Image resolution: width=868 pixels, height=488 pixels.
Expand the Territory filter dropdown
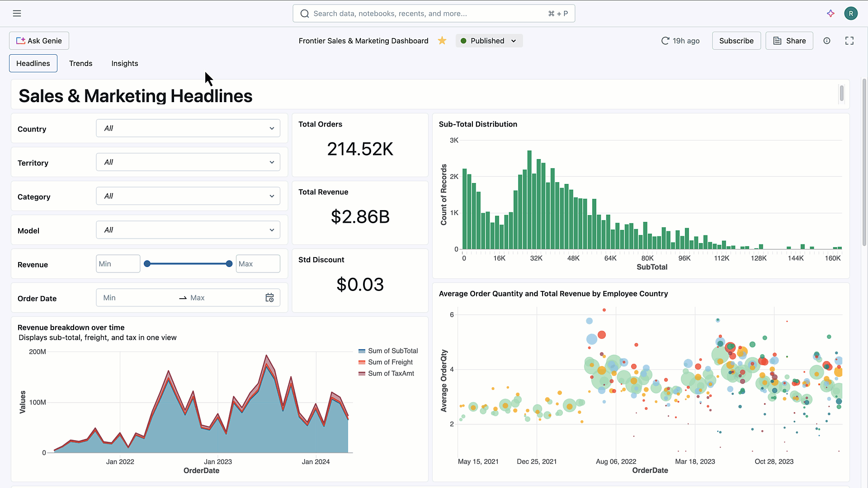188,162
